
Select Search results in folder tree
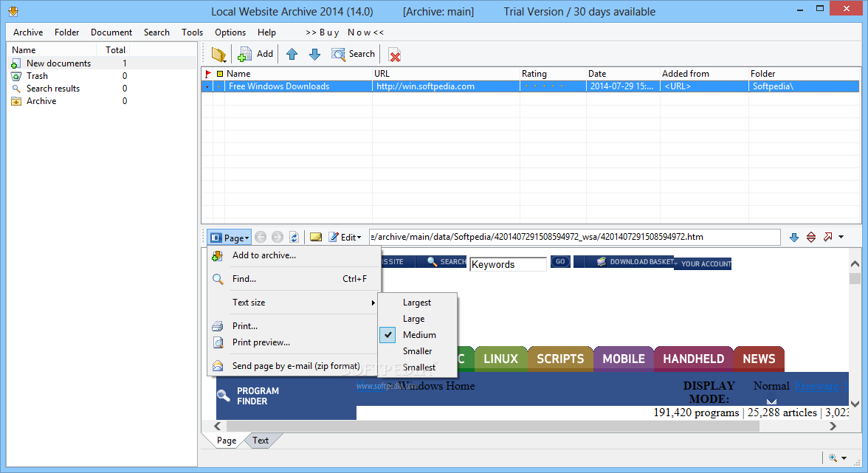53,89
